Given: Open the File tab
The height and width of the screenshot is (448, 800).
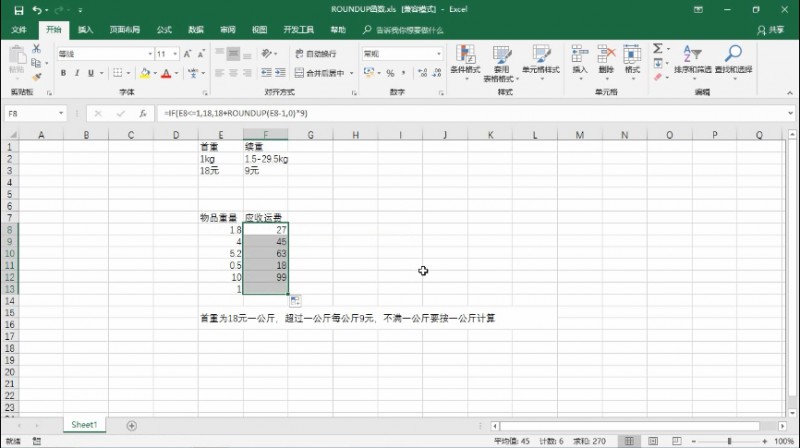Looking at the screenshot, I should point(19,30).
